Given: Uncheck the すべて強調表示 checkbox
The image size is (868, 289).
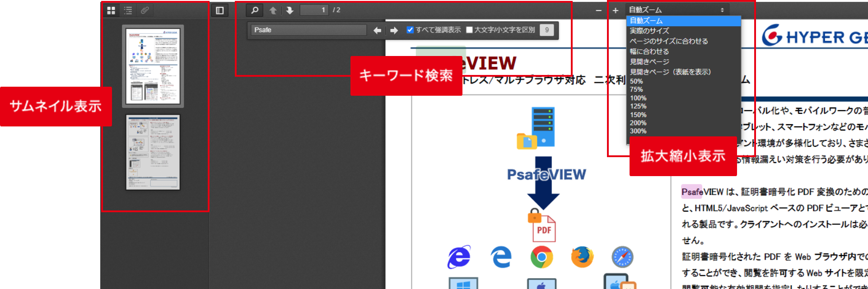Looking at the screenshot, I should 410,30.
